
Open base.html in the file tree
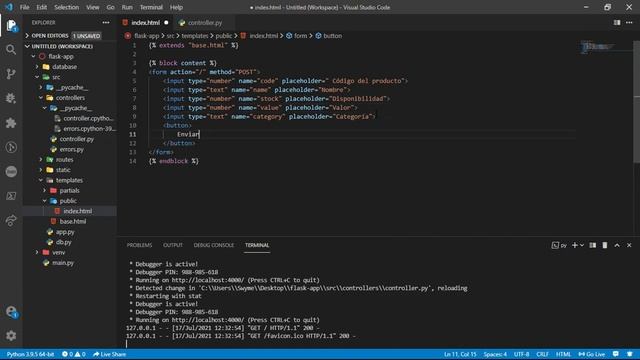[73, 222]
